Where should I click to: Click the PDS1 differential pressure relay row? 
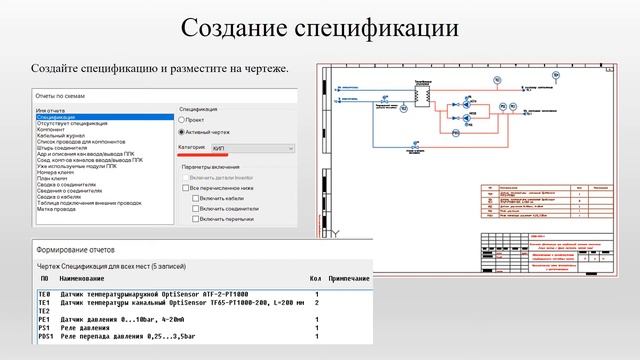pyautogui.click(x=205, y=337)
